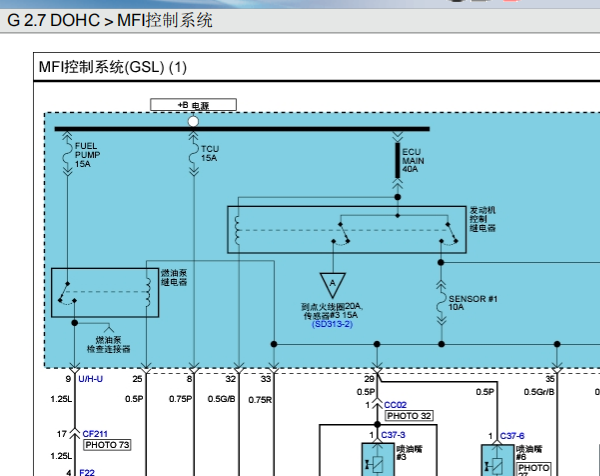Open the CC02 connector link
Image resolution: width=600 pixels, height=476 pixels.
(x=395, y=405)
